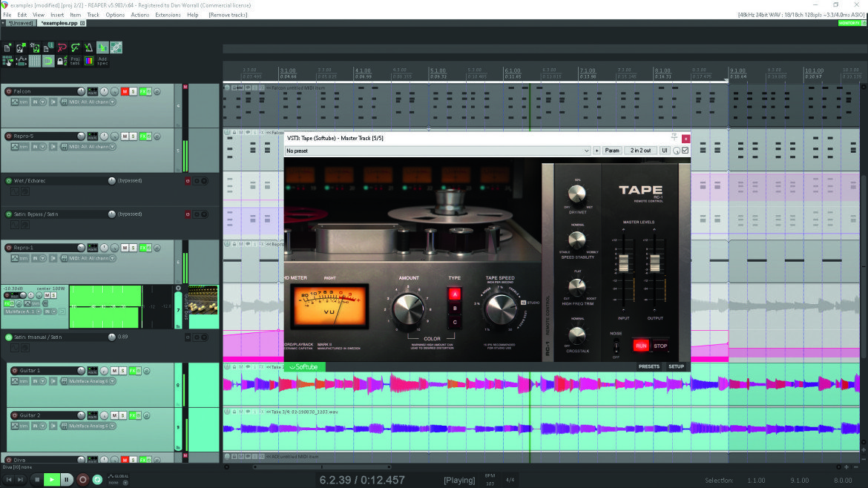Switch to the examples.rpp project tab
Screen dimensions: 868x488
pos(60,23)
